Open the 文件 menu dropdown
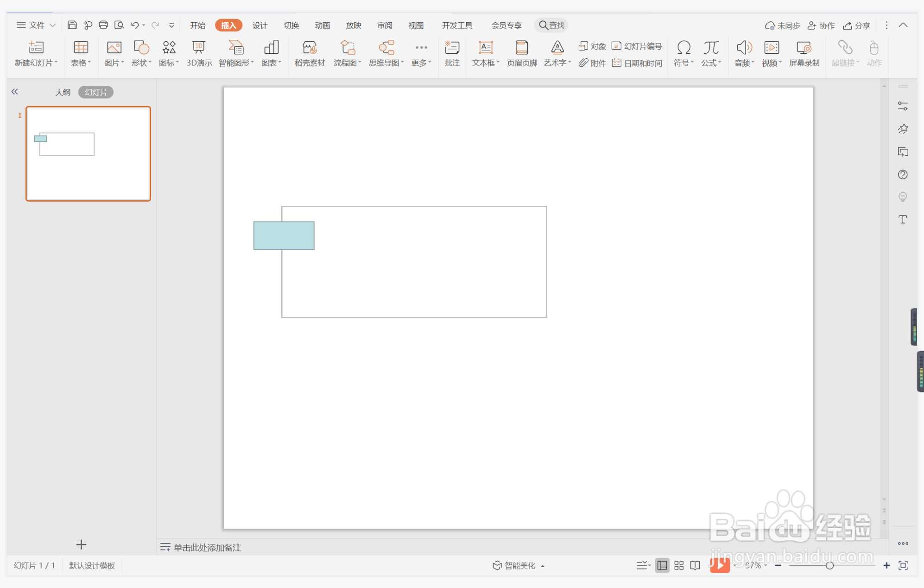Viewport: 924px width, 588px height. coord(36,25)
